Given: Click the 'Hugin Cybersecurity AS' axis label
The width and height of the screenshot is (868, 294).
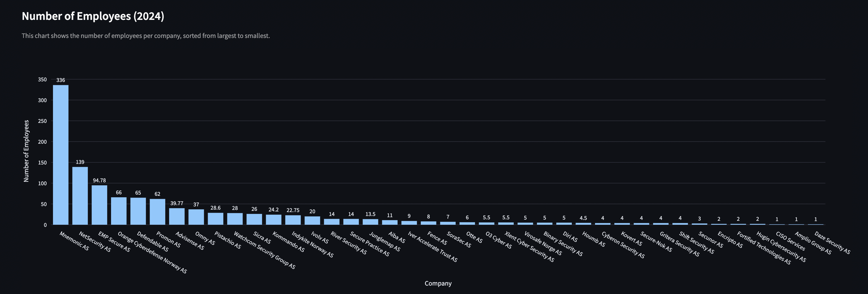Looking at the screenshot, I should [781, 246].
